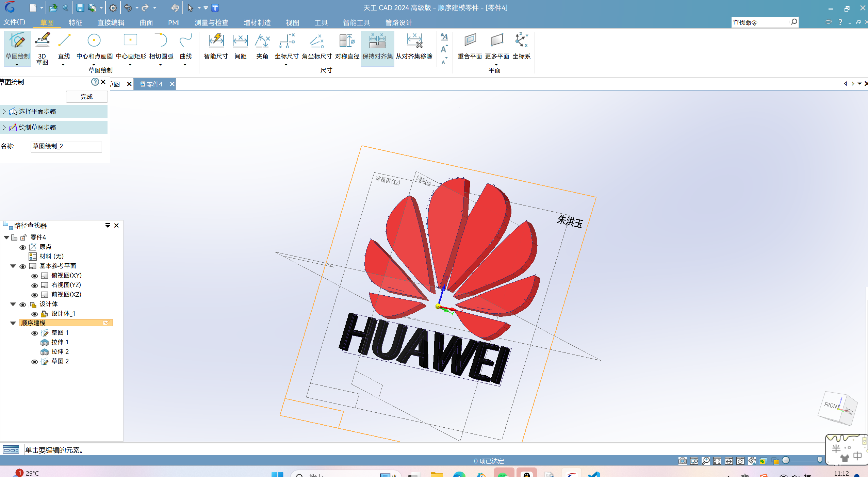Click the blue T icon in title bar
Viewport: 868px width, 477px height.
(215, 8)
